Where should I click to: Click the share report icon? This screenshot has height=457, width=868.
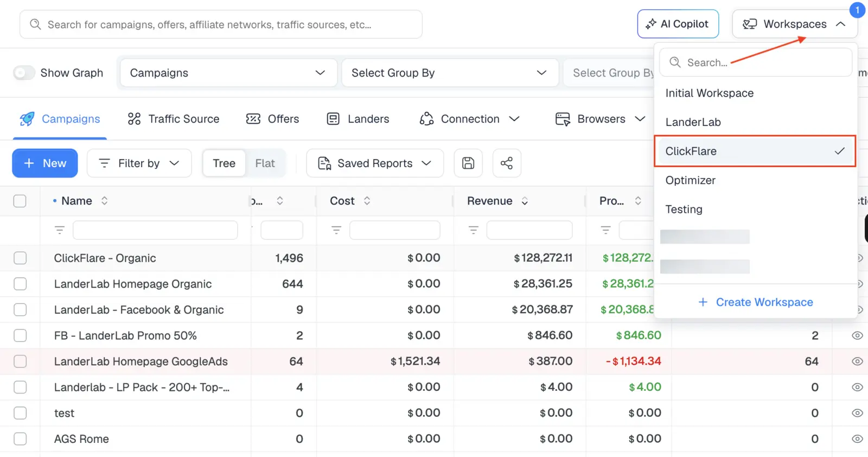[507, 163]
